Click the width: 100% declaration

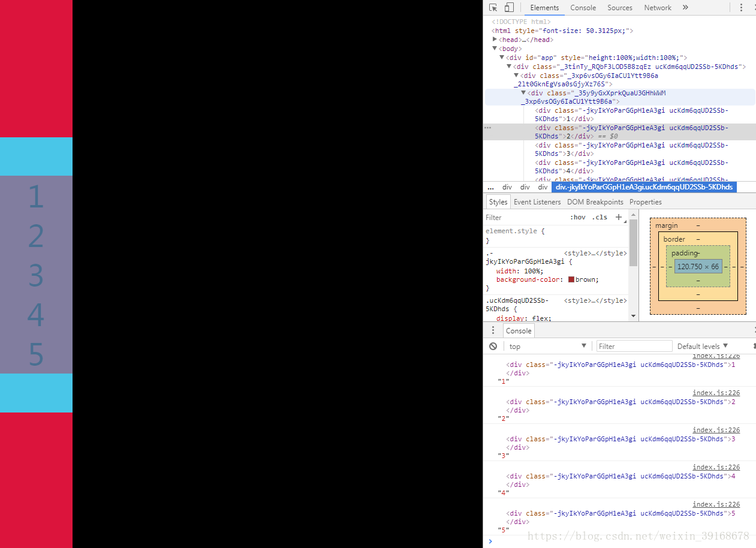(520, 271)
